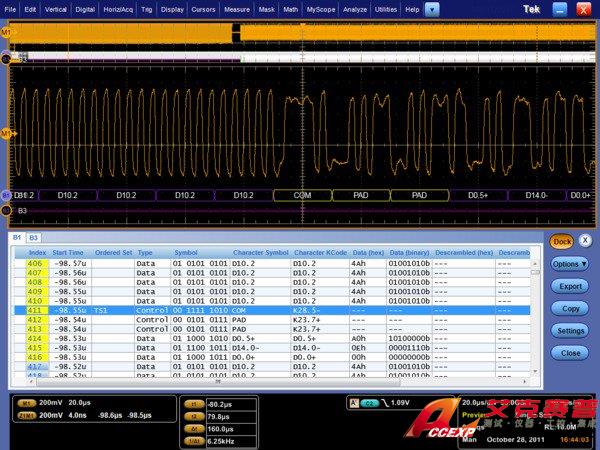600x450 pixels.
Task: Switch to the B3 results tab
Action: click(x=33, y=238)
